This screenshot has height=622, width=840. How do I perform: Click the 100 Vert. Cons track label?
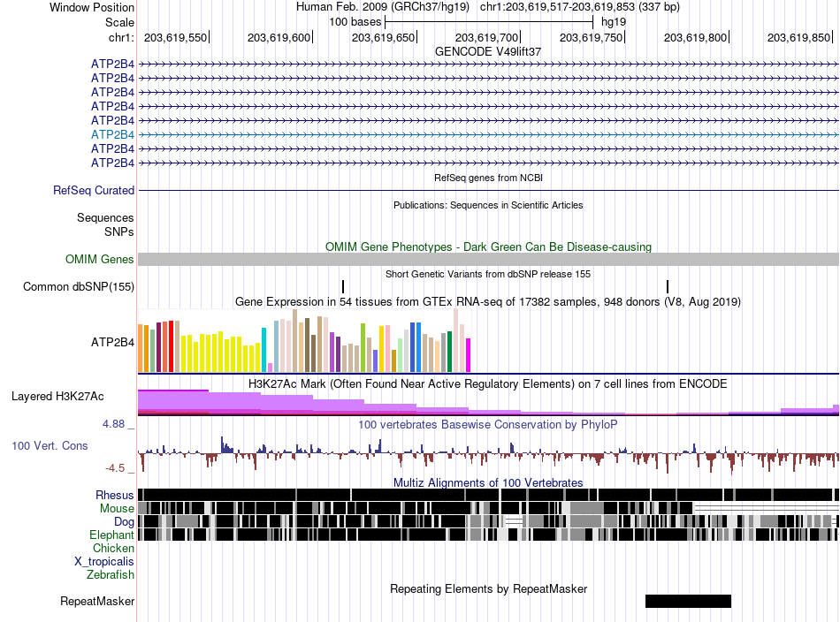50,445
